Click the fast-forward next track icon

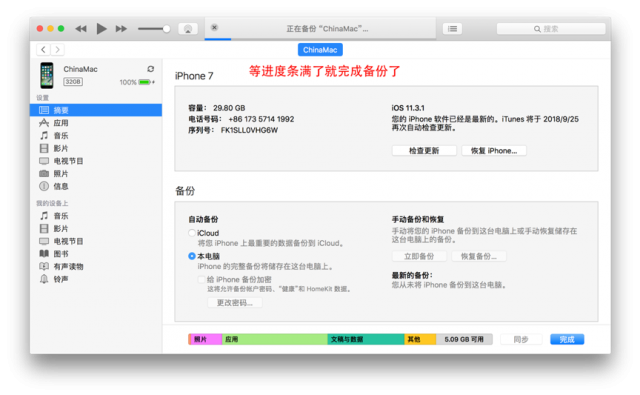click(121, 29)
